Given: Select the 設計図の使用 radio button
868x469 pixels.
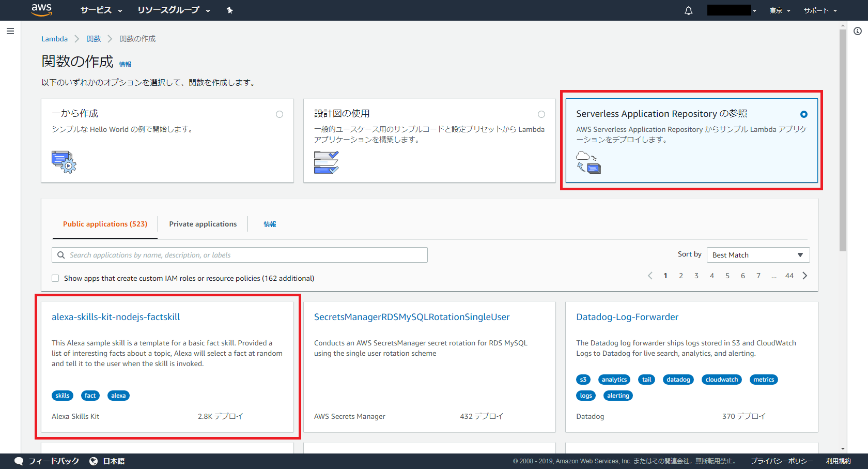Looking at the screenshot, I should click(541, 114).
